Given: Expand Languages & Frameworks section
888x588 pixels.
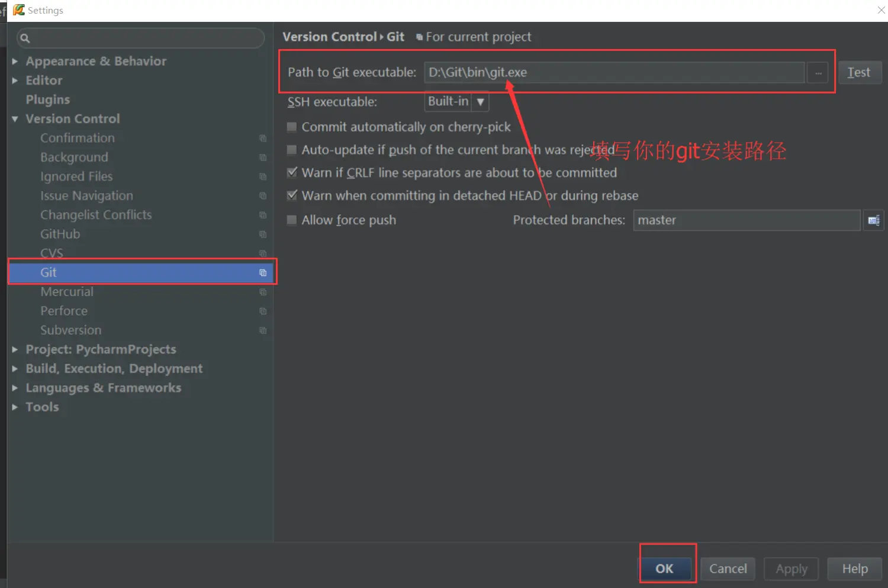Looking at the screenshot, I should click(x=15, y=388).
